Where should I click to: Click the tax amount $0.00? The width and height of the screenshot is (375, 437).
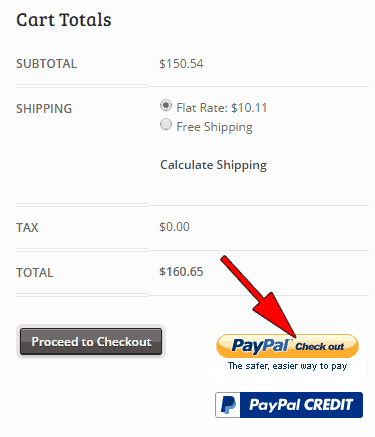pyautogui.click(x=174, y=227)
